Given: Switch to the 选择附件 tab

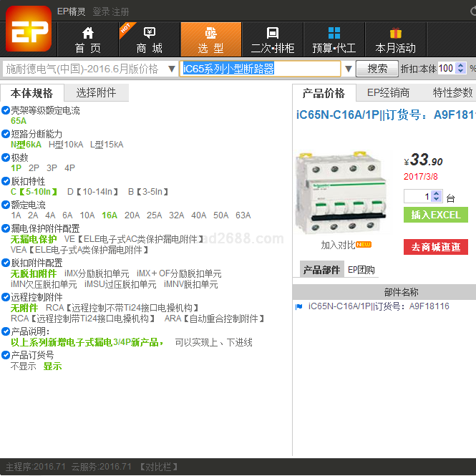Looking at the screenshot, I should point(96,93).
